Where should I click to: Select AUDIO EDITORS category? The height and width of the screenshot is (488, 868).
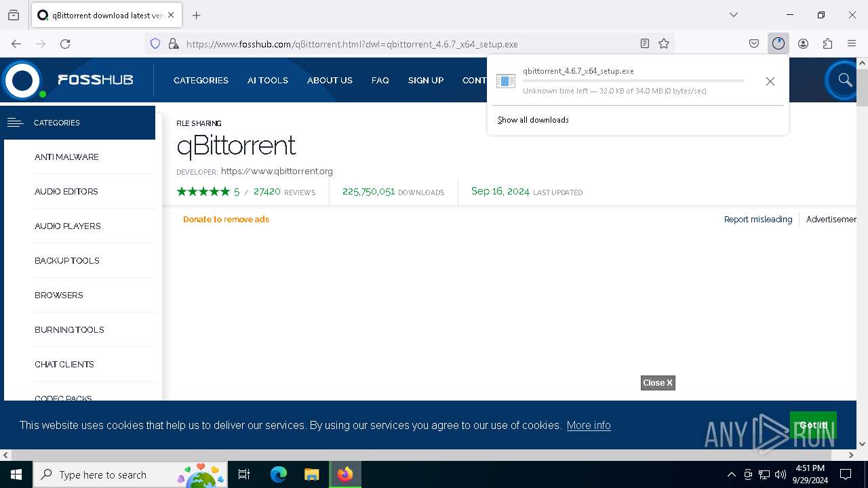[x=66, y=192]
